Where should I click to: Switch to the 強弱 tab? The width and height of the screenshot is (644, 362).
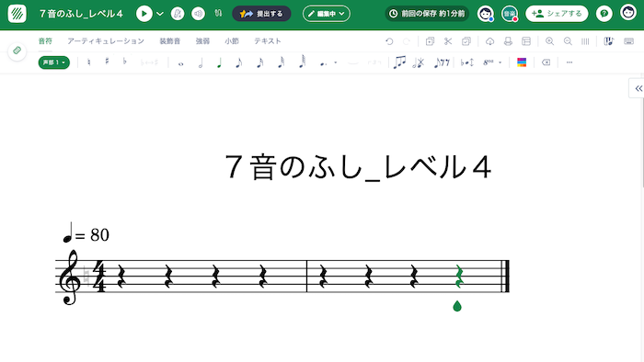[202, 41]
